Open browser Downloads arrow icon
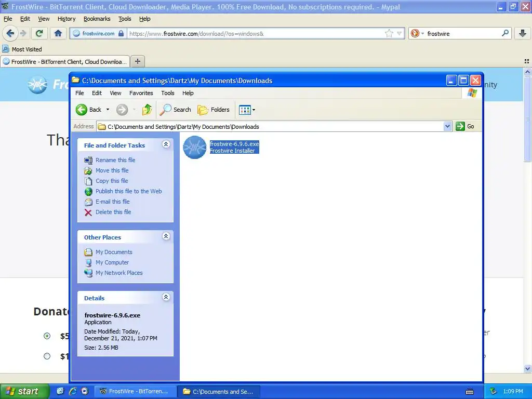 click(523, 33)
